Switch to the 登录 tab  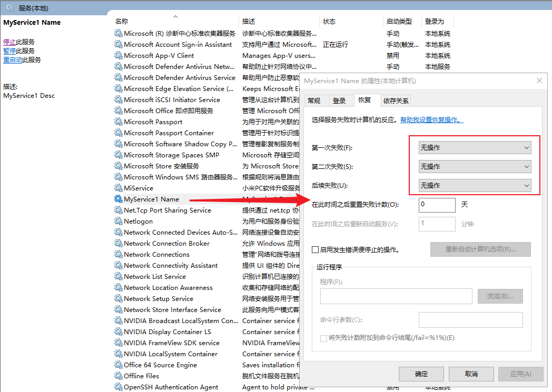tap(339, 101)
